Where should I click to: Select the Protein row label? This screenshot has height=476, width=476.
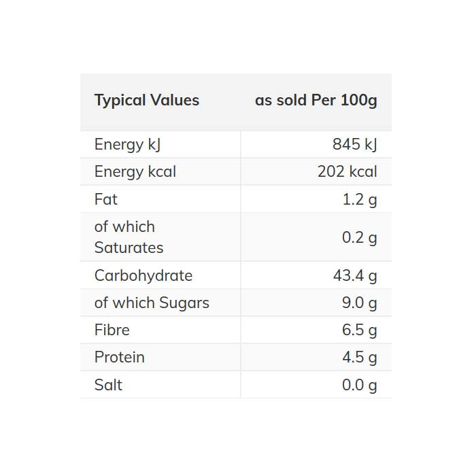tap(120, 357)
